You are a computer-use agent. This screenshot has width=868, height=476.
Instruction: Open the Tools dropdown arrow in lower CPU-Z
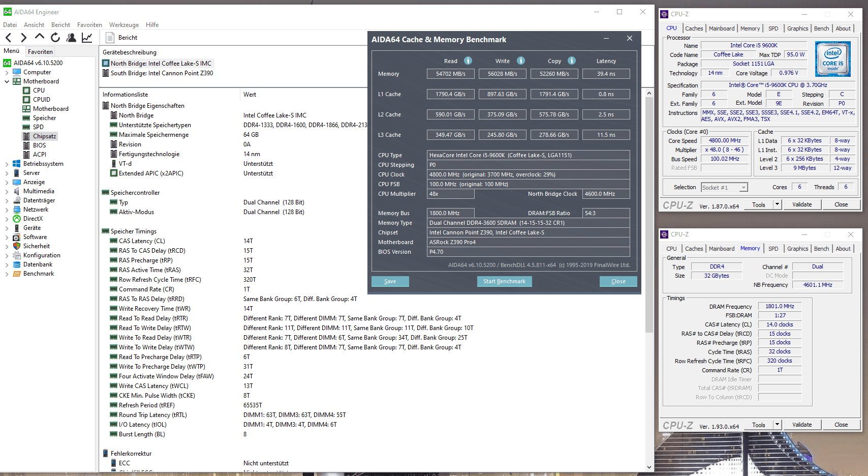777,425
